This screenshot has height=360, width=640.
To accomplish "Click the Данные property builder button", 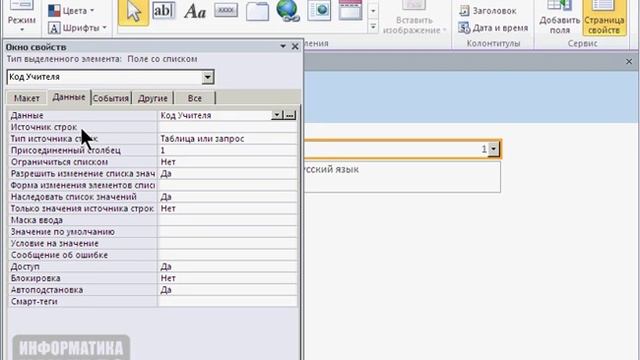I will (x=289, y=116).
